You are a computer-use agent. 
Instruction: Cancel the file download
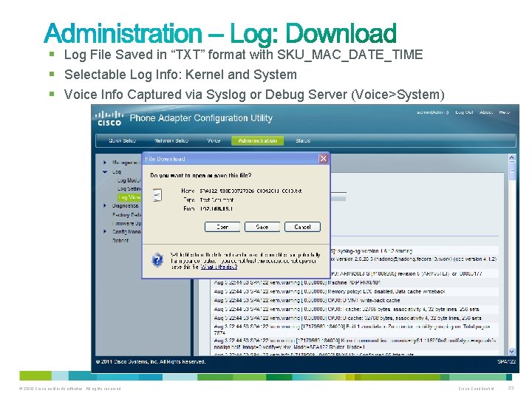click(302, 227)
